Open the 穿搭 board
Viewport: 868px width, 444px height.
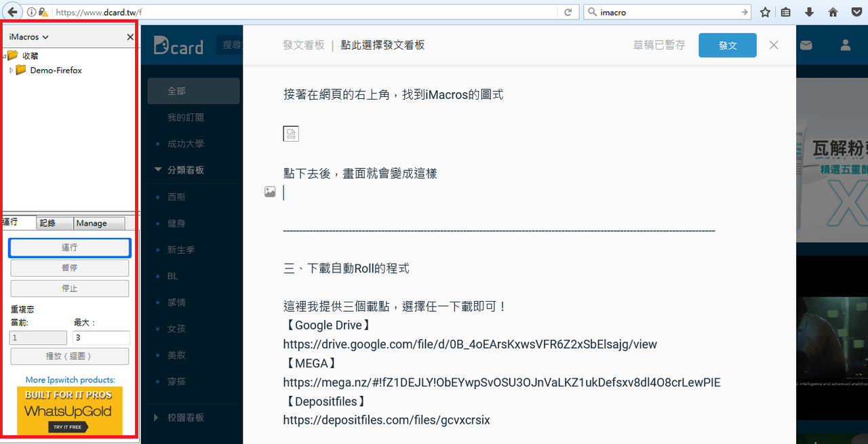176,382
